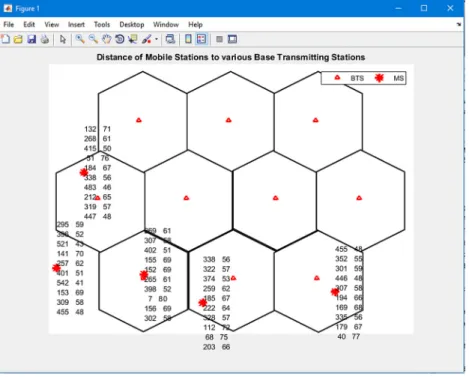
Task: Select the Zoom In magnifier tool
Action: pyautogui.click(x=80, y=39)
